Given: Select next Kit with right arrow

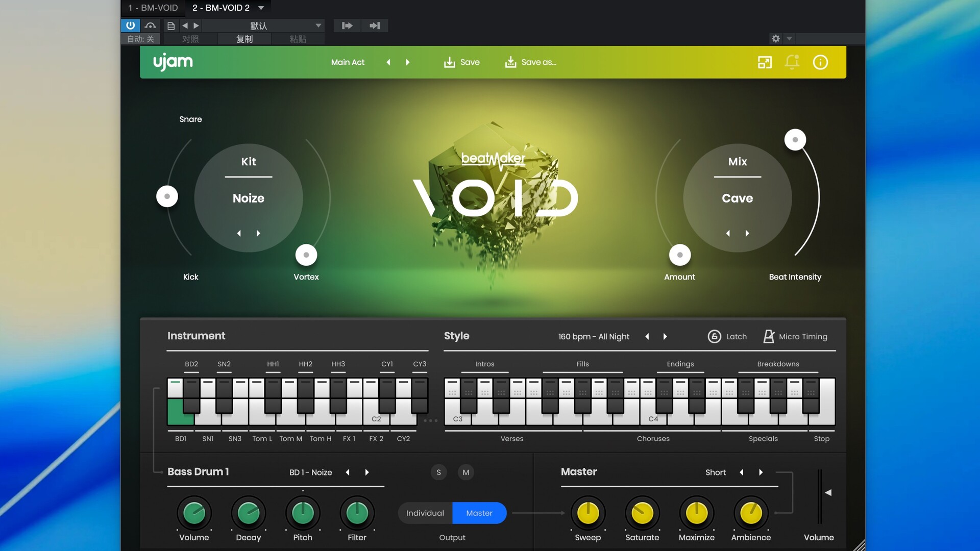Looking at the screenshot, I should 258,233.
